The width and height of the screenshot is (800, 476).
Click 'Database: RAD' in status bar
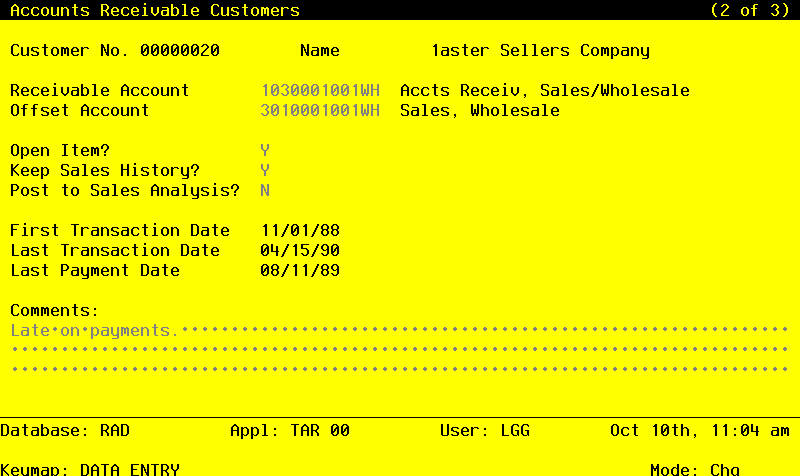click(65, 430)
